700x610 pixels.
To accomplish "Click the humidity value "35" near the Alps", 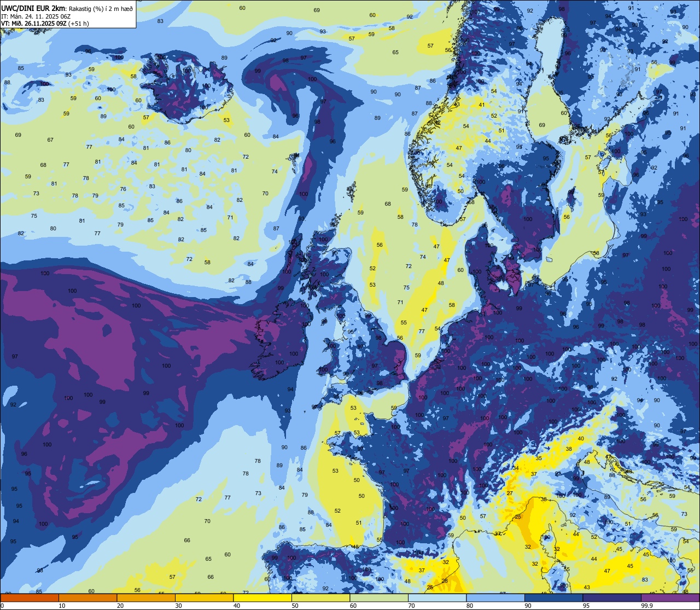I will pyautogui.click(x=539, y=458).
